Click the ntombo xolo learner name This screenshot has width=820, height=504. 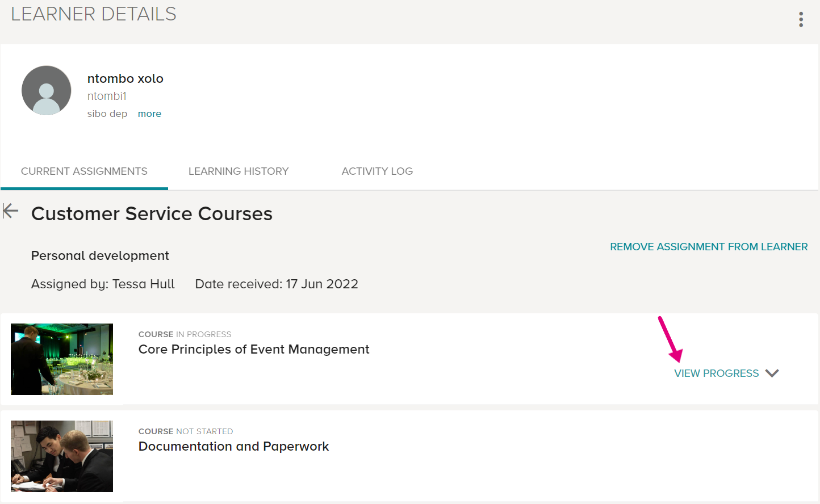click(125, 78)
